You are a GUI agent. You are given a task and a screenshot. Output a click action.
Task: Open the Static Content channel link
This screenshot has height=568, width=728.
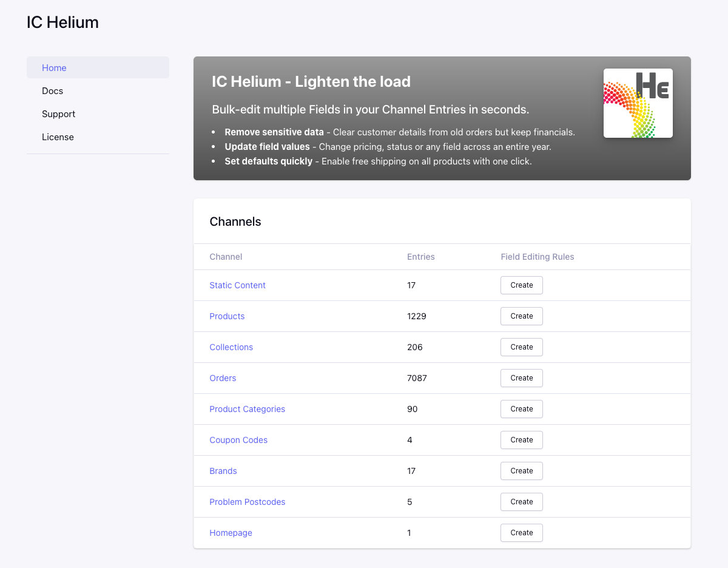coord(237,285)
